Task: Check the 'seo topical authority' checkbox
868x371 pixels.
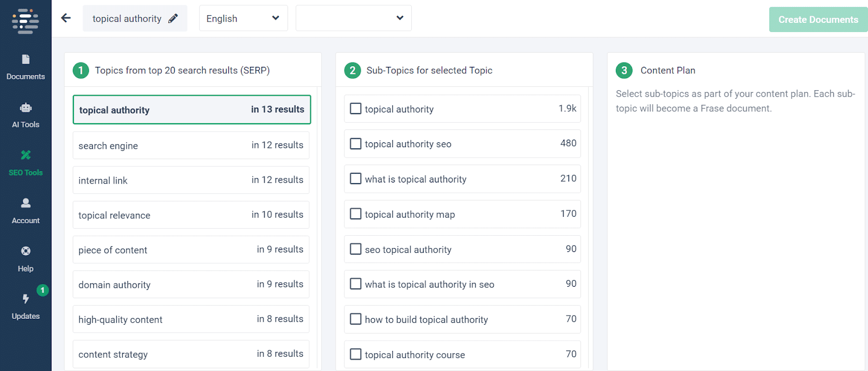Action: (356, 249)
